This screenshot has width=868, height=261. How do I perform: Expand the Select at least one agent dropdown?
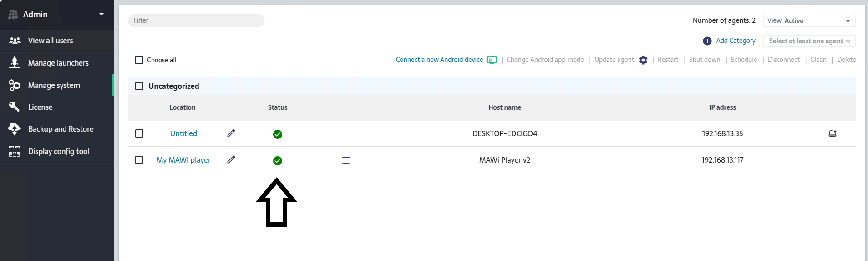pos(809,41)
